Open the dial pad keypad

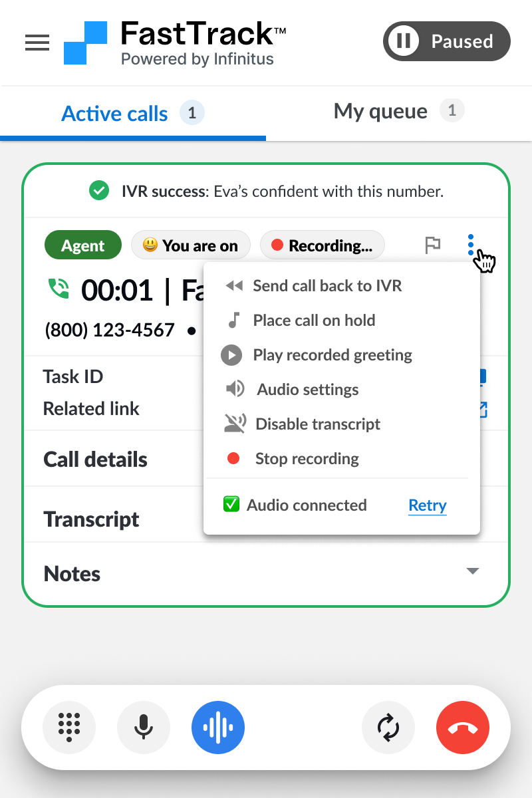pyautogui.click(x=69, y=728)
